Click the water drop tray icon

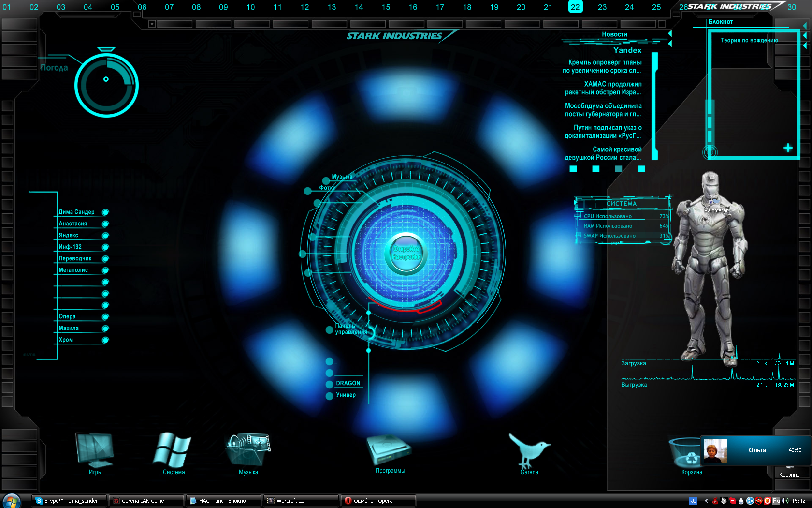pyautogui.click(x=741, y=501)
